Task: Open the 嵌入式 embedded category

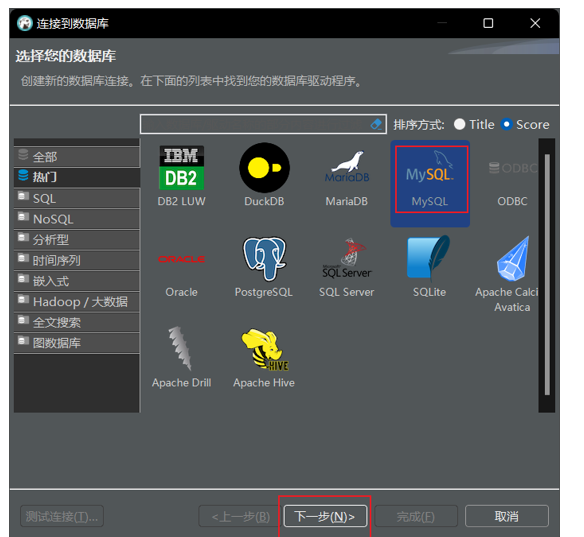Action: coord(77,281)
